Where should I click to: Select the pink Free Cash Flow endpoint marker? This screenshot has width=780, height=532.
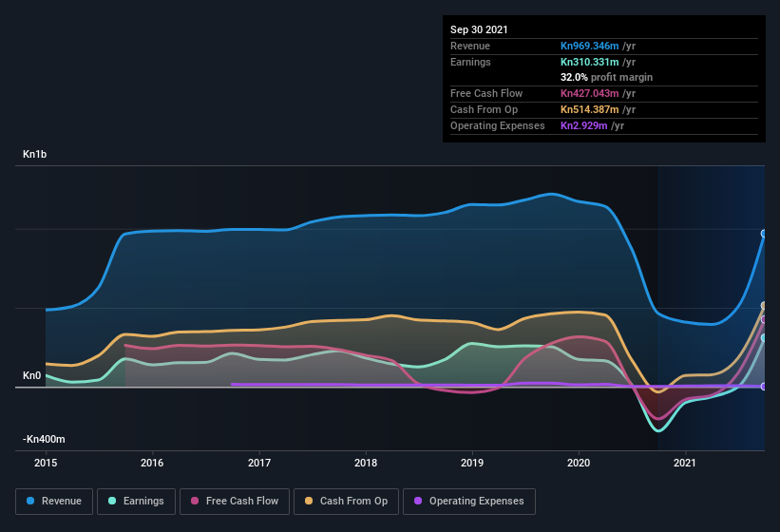coord(764,319)
